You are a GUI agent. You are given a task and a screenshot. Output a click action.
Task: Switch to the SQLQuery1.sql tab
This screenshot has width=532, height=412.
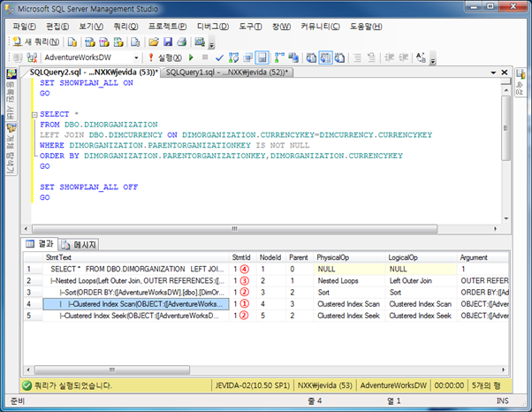[x=226, y=72]
